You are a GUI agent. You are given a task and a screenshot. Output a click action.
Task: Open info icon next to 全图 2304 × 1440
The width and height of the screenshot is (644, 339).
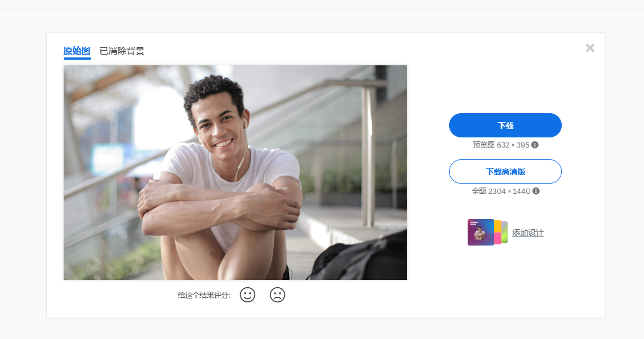(x=536, y=191)
